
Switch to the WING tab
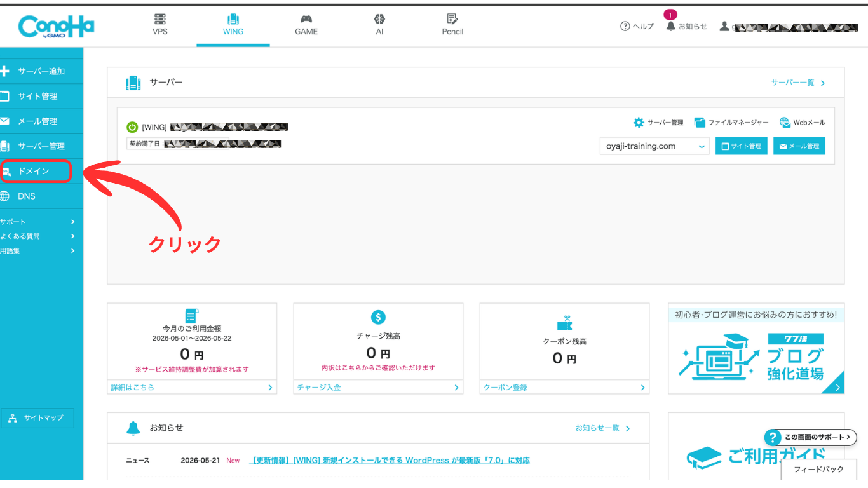[233, 25]
